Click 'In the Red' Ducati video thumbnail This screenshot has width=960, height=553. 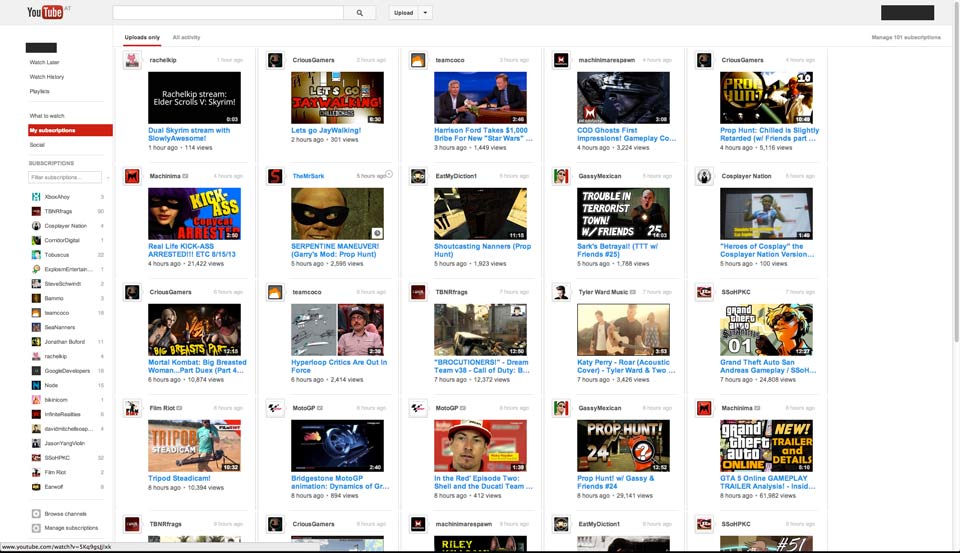(x=481, y=445)
